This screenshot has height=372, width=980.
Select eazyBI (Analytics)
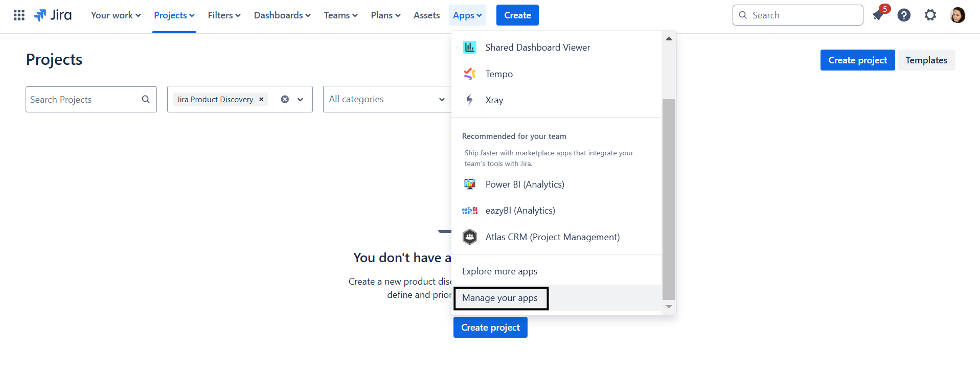tap(557, 211)
